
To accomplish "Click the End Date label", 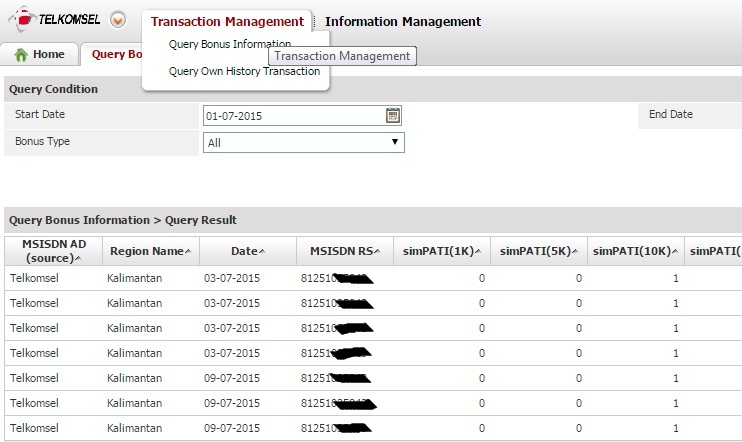I will pos(671,114).
